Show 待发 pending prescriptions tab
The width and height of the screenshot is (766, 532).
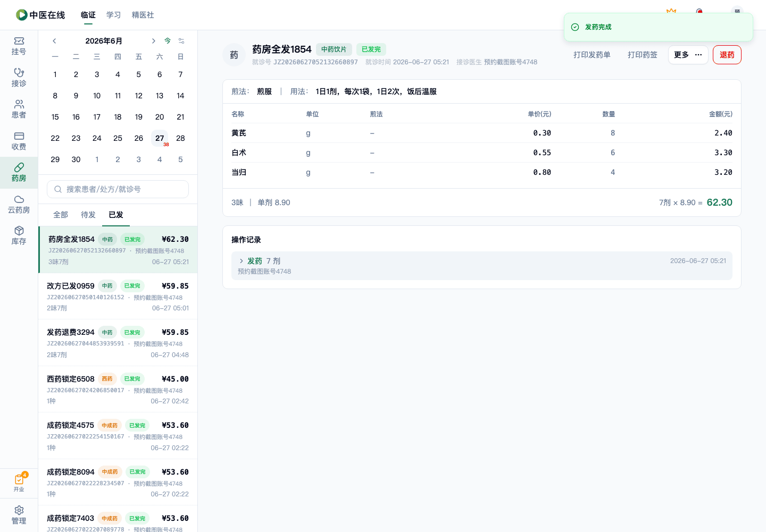tap(88, 215)
